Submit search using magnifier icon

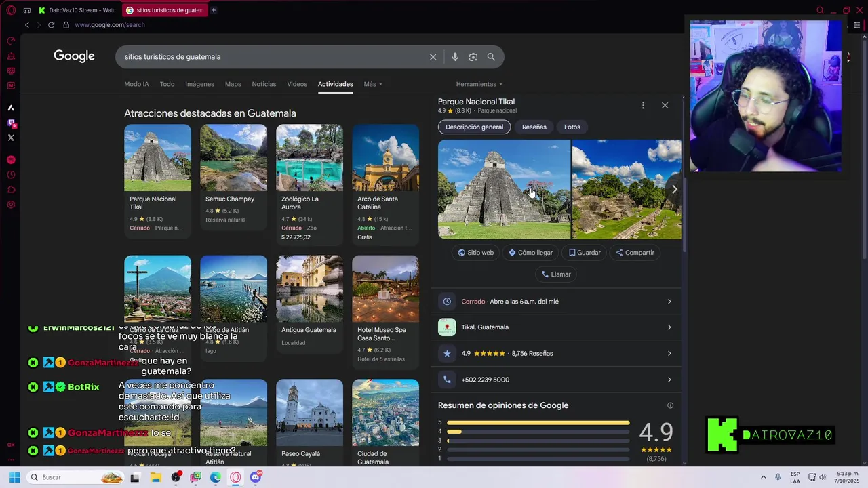click(491, 57)
